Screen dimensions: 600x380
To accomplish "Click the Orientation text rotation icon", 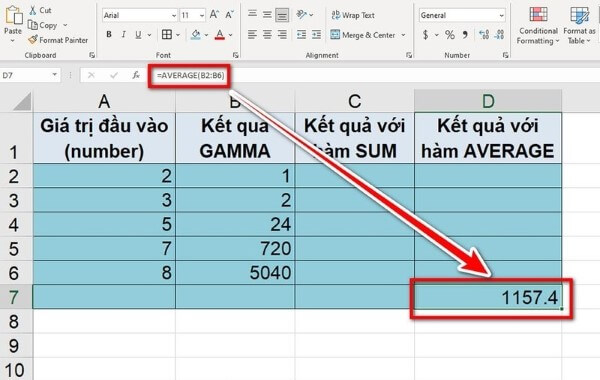I will (x=302, y=15).
